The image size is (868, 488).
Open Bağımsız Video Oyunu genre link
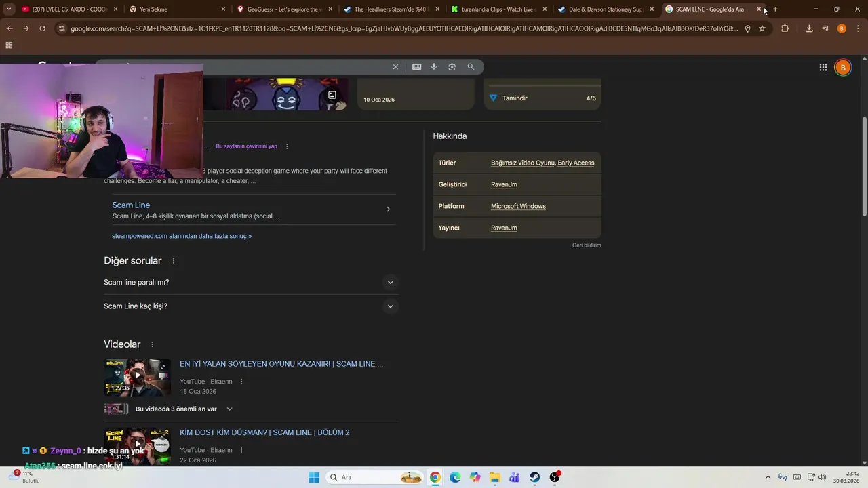(x=523, y=163)
